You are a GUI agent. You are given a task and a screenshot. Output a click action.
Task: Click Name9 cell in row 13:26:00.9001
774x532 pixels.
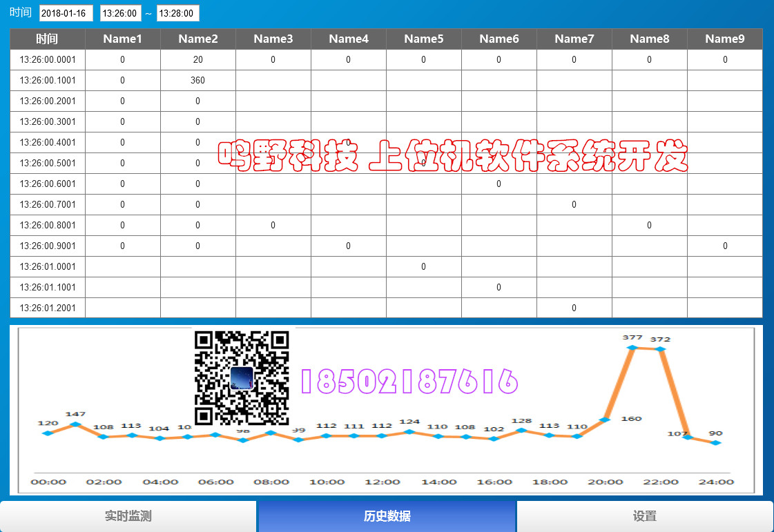[725, 246]
